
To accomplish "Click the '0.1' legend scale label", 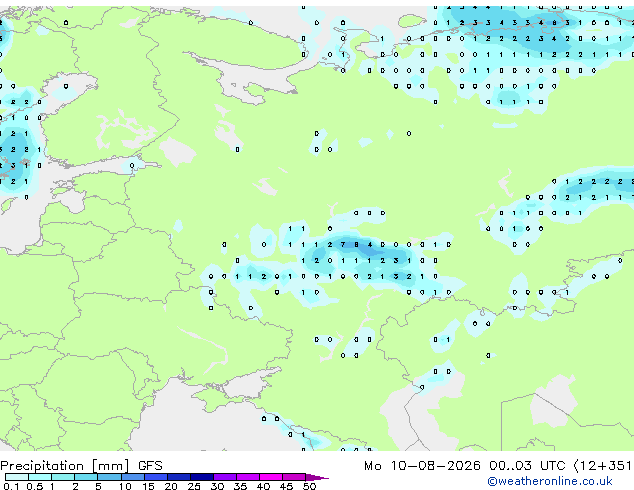I will (x=11, y=486).
